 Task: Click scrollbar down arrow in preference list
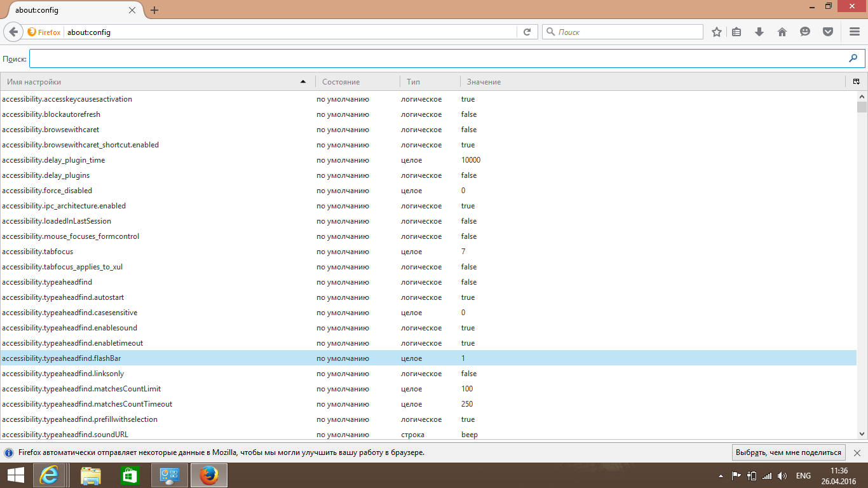pyautogui.click(x=862, y=433)
